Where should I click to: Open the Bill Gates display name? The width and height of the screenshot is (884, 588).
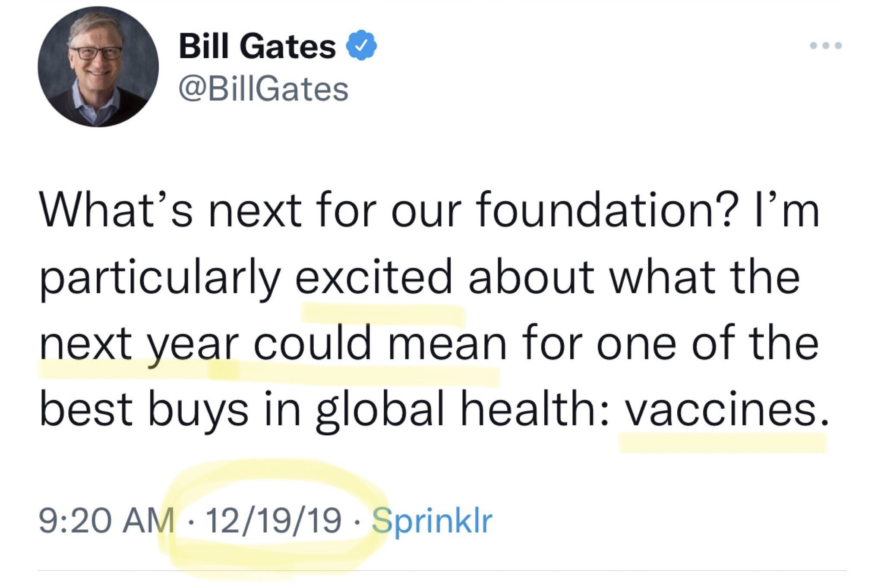[257, 47]
